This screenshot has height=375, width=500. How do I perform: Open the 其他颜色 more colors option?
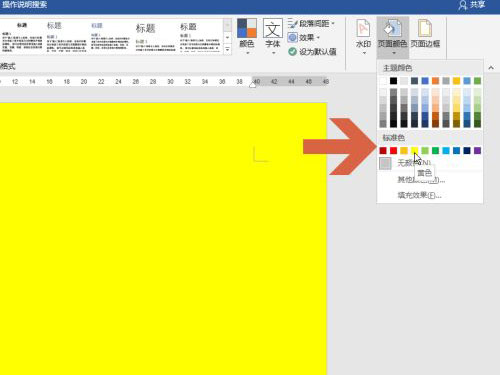430,180
